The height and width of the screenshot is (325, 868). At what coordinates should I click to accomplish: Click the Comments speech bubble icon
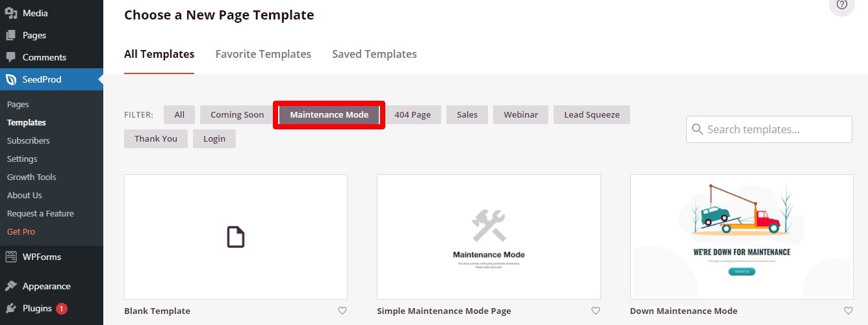pyautogui.click(x=11, y=57)
